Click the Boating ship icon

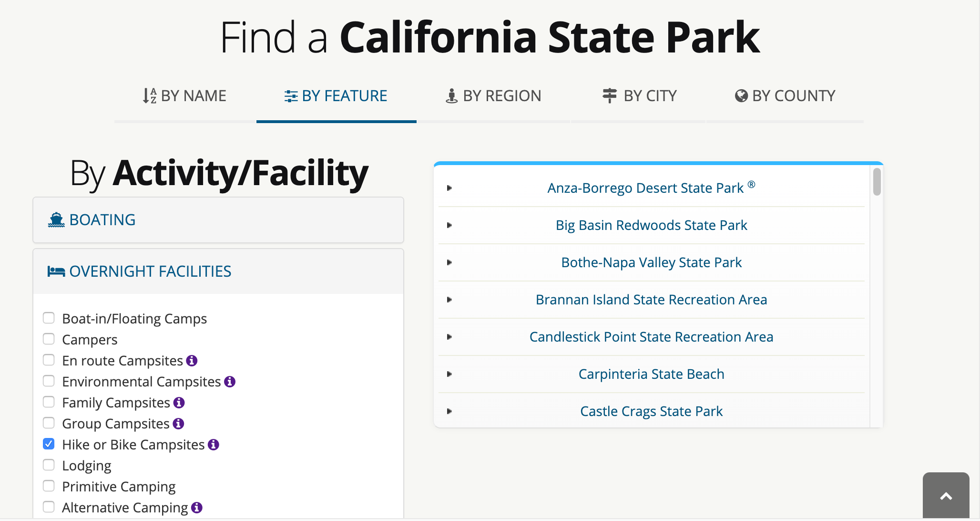56,220
